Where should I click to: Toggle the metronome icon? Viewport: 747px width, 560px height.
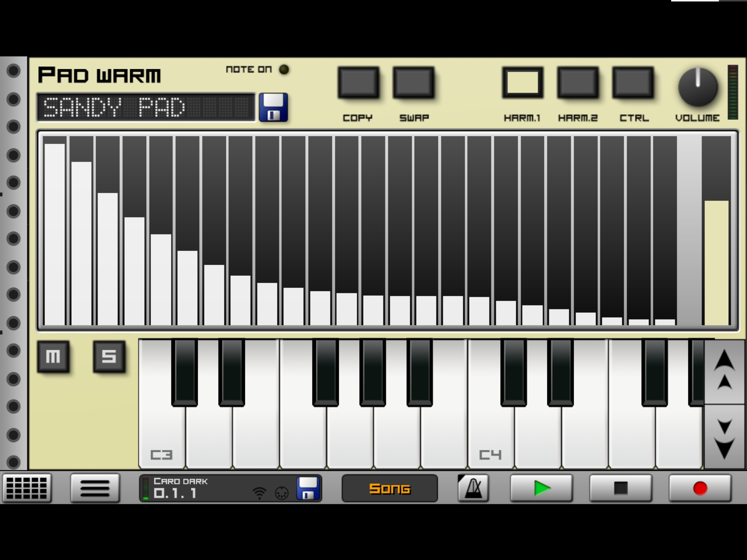[473, 488]
